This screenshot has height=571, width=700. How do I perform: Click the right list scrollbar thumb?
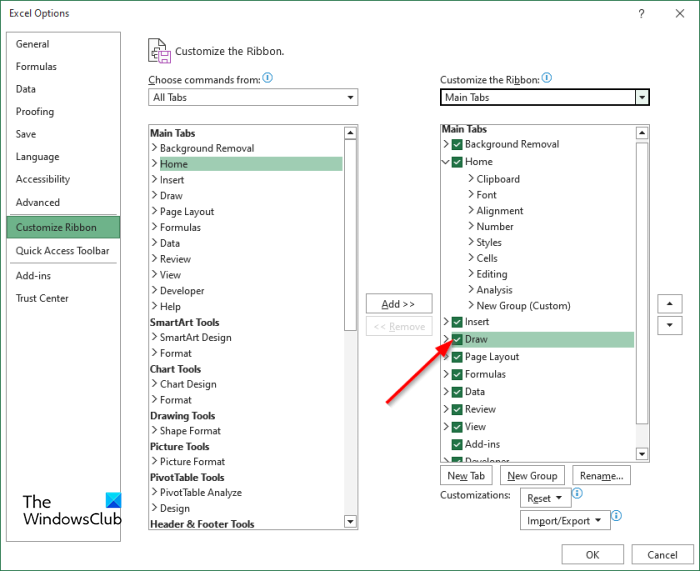tap(642, 283)
